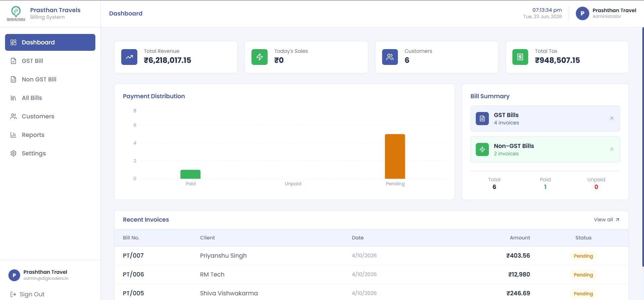Open the Prashthan Travel Administrator profile
644x300 pixels.
tap(606, 13)
